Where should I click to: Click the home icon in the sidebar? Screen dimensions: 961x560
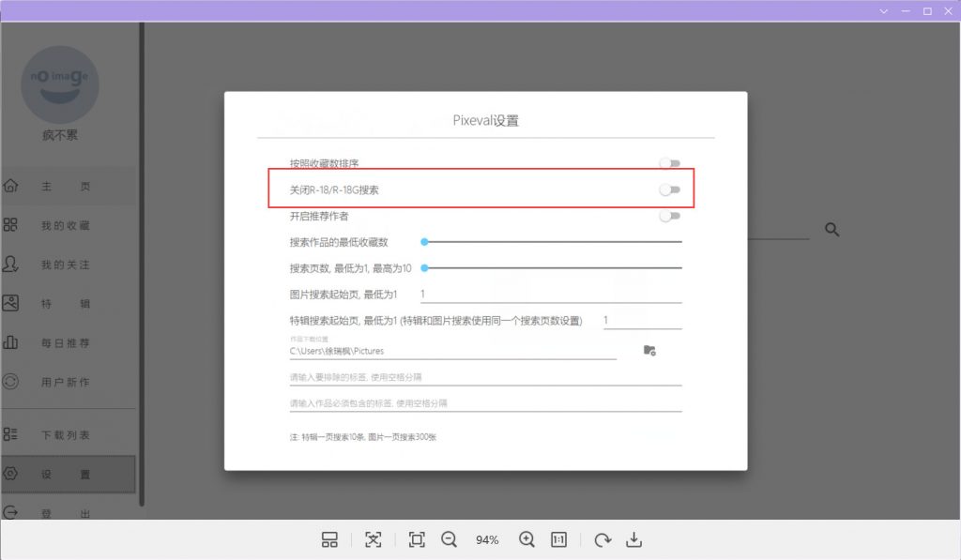click(x=10, y=186)
